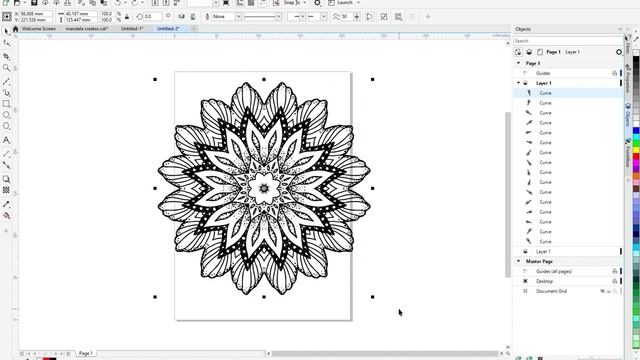Click the Options gear in toolbar
Image resolution: width=640 pixels, height=360 pixels.
click(317, 2)
